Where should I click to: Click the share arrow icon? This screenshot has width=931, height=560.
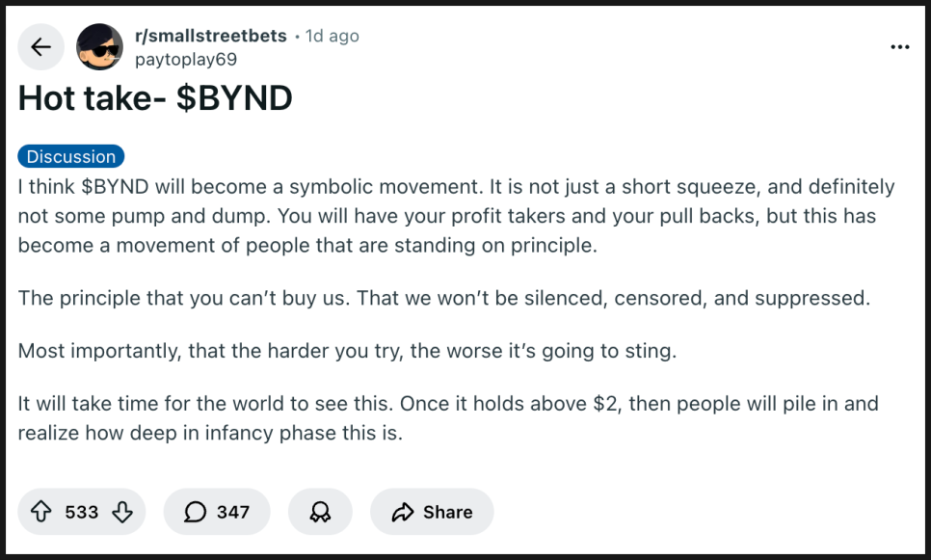[402, 512]
